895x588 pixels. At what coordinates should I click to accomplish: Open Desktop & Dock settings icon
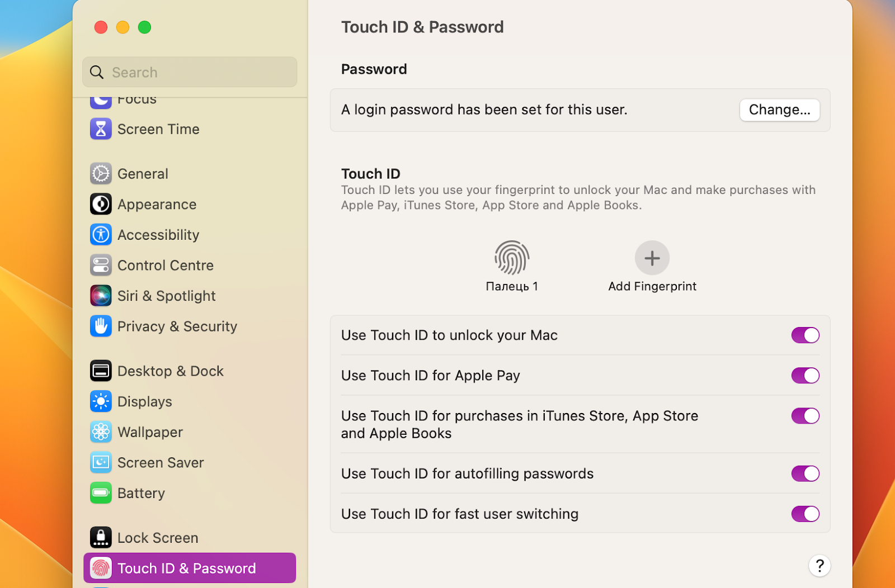pyautogui.click(x=101, y=371)
